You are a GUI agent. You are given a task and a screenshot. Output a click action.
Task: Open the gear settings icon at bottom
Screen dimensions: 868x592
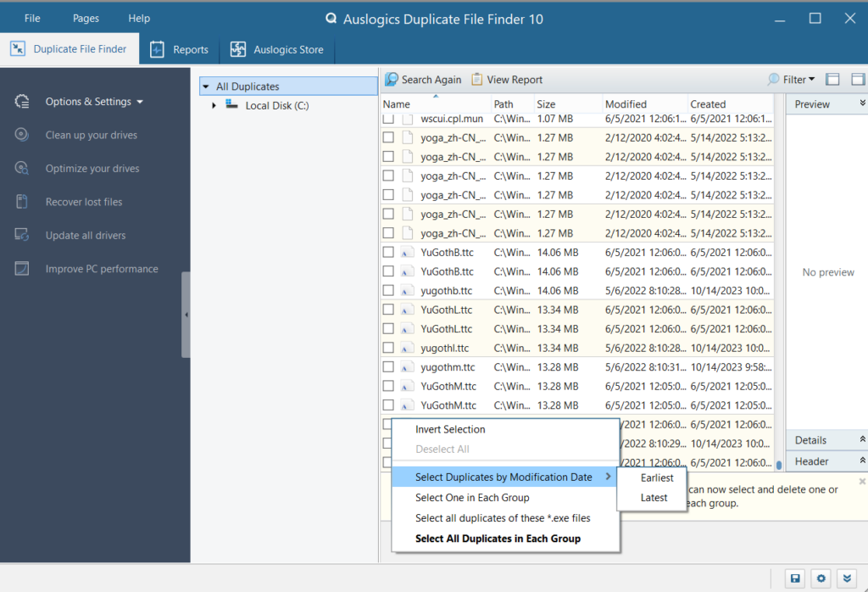(x=821, y=578)
